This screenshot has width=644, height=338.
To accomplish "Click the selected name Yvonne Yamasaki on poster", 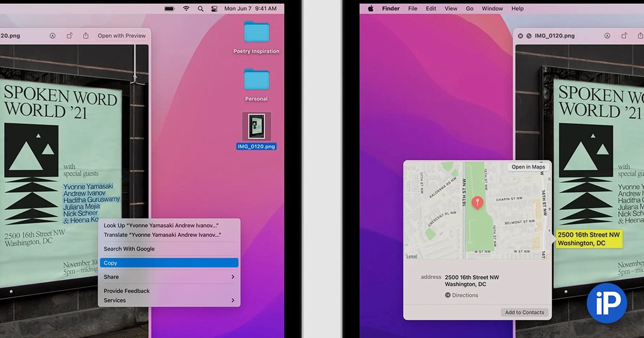I will [88, 186].
